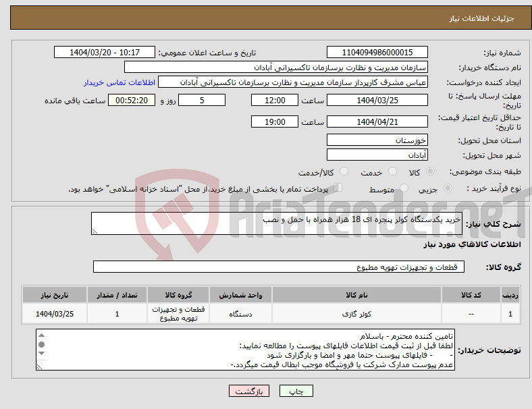This screenshot has width=532, height=409.
Task: Toggle the Islamic treasury payment checkbox
Action: tap(338, 188)
